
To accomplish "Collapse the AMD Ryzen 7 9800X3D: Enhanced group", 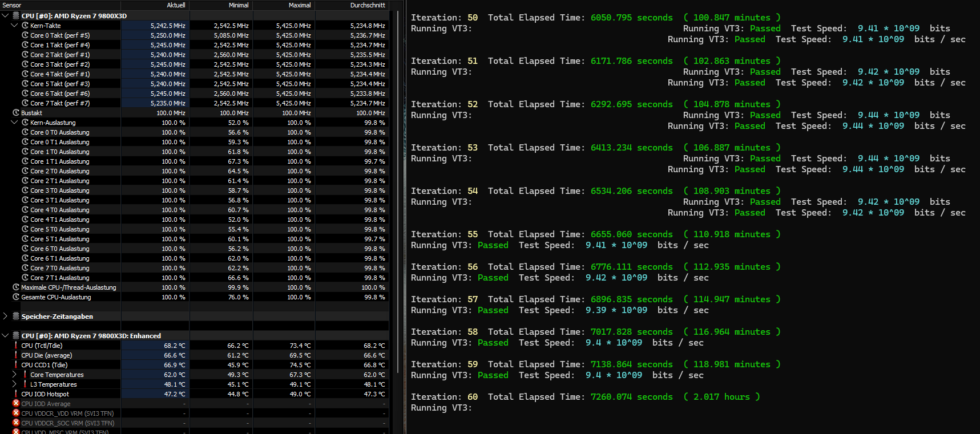I will [5, 335].
